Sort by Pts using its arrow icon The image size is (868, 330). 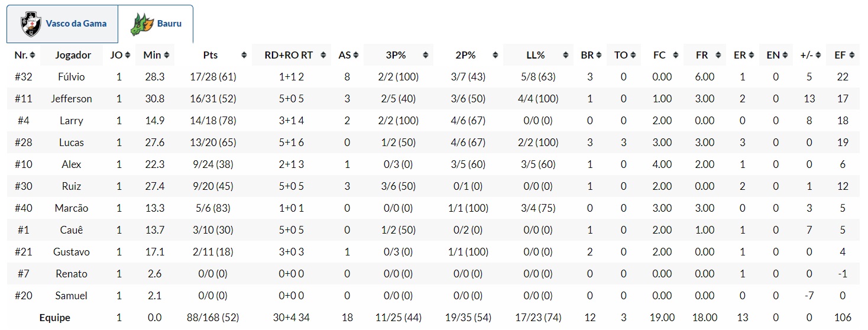[244, 55]
